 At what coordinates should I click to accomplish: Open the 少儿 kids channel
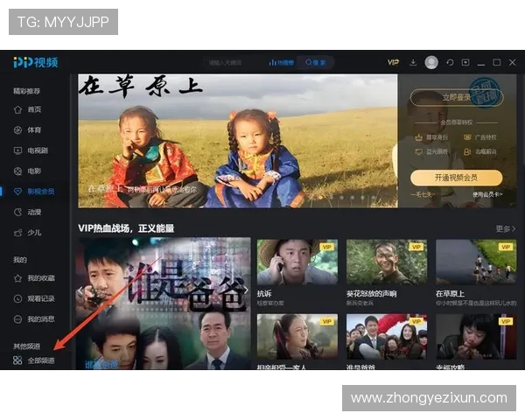(27, 233)
